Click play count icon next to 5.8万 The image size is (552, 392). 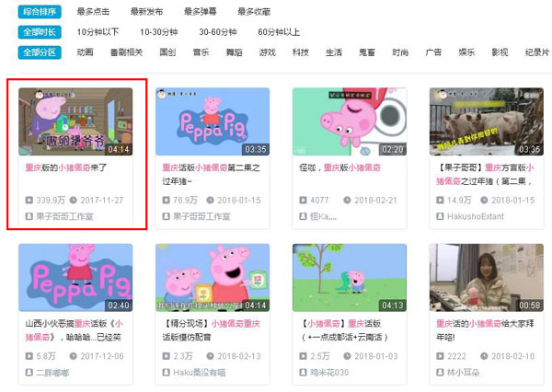[28, 354]
